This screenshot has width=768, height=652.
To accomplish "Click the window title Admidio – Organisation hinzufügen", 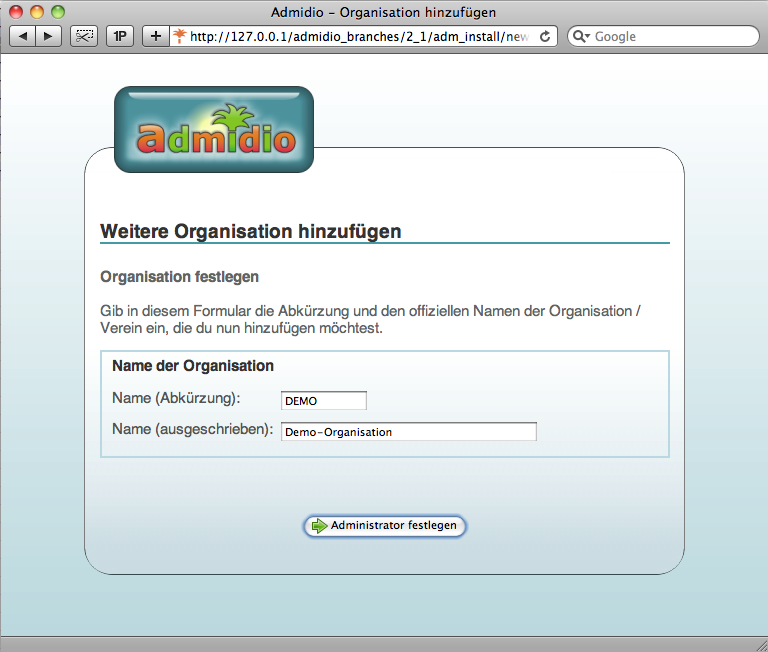I will click(x=384, y=12).
